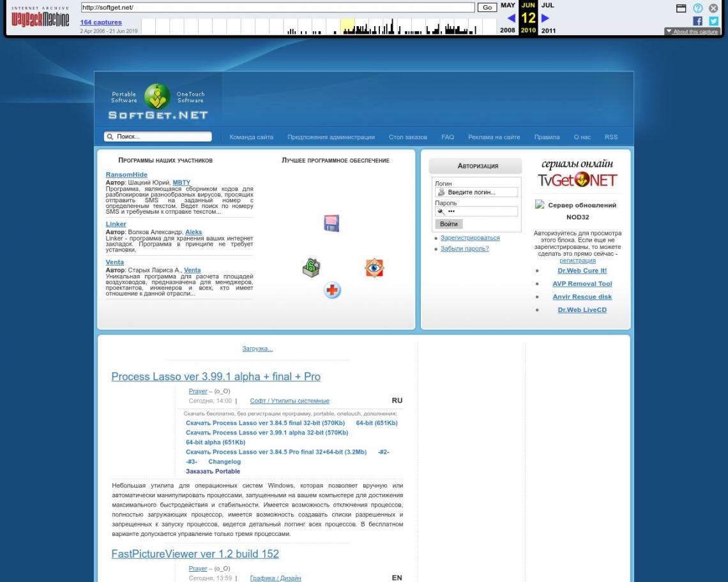The image size is (728, 582).
Task: Click the Go button next to the URL field
Action: (x=487, y=8)
